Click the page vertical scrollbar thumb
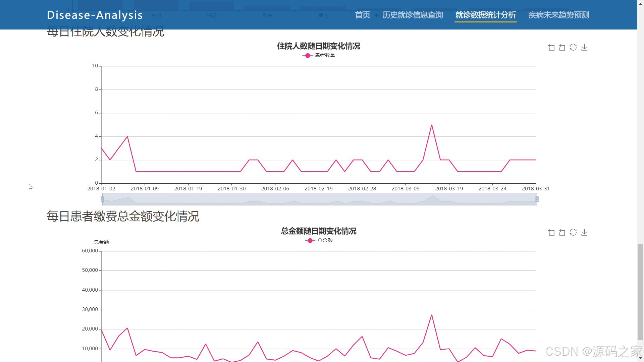Screen dimensions: 644x362 pyautogui.click(x=641, y=292)
